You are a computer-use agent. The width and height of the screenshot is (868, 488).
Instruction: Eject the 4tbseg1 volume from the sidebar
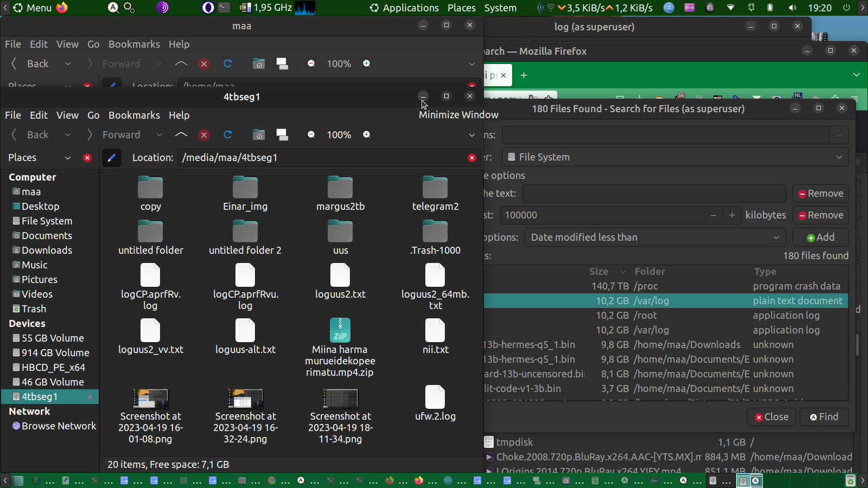click(90, 397)
